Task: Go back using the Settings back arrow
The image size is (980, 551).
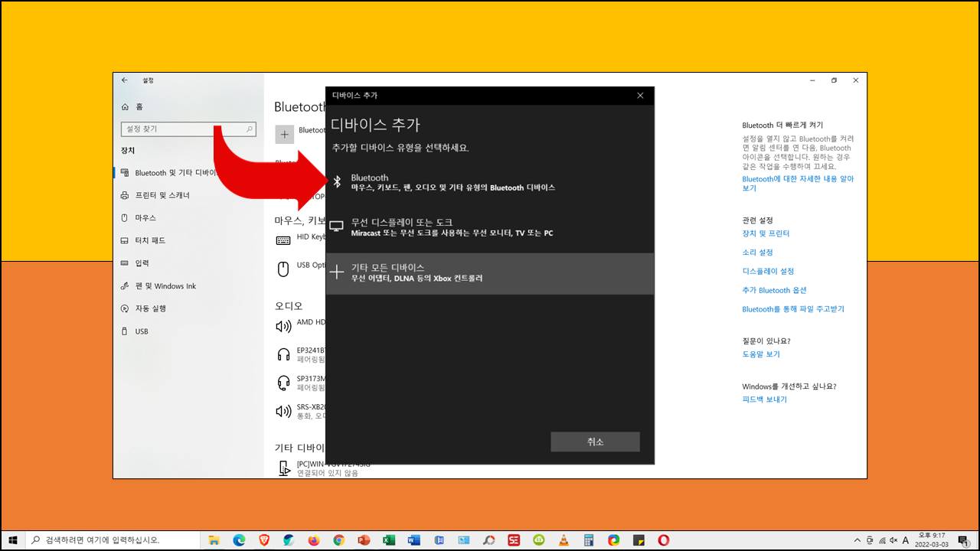Action: 125,80
